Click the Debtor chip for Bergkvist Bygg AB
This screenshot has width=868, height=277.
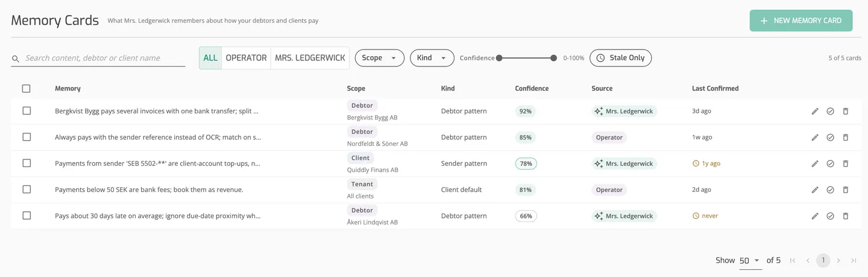[362, 106]
